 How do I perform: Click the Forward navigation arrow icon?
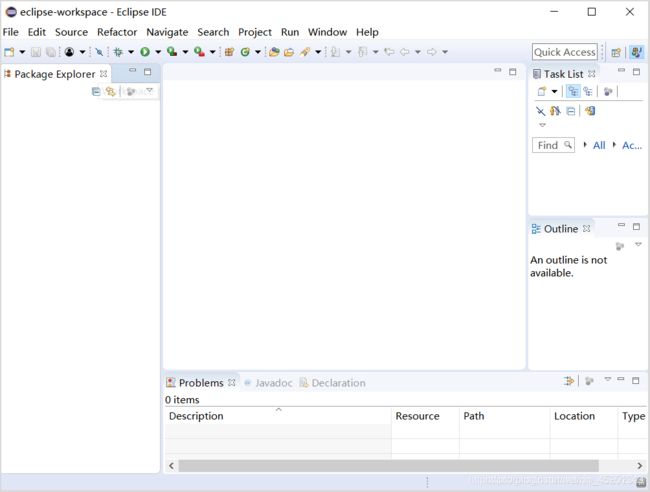(x=432, y=52)
